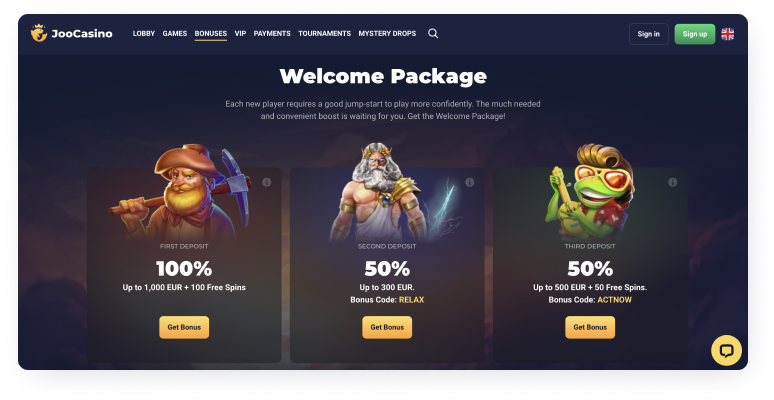Navigate to Payments page
The width and height of the screenshot is (774, 400).
tap(272, 34)
